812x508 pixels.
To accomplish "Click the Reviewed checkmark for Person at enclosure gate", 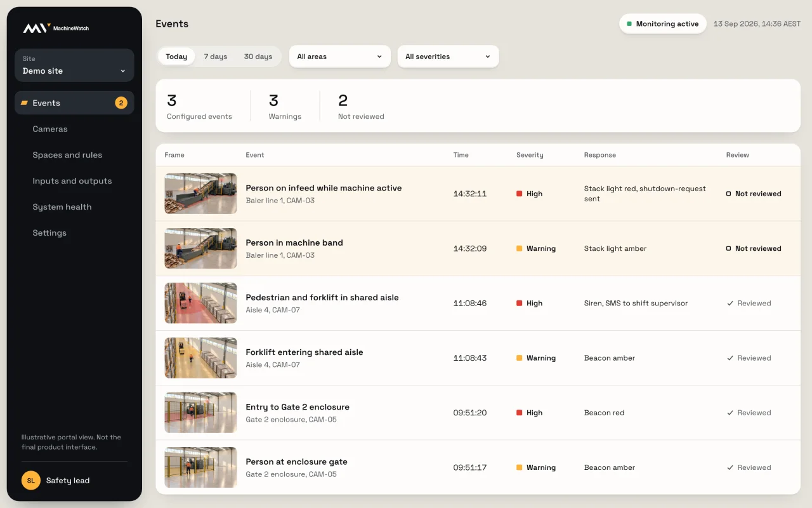I will [730, 467].
